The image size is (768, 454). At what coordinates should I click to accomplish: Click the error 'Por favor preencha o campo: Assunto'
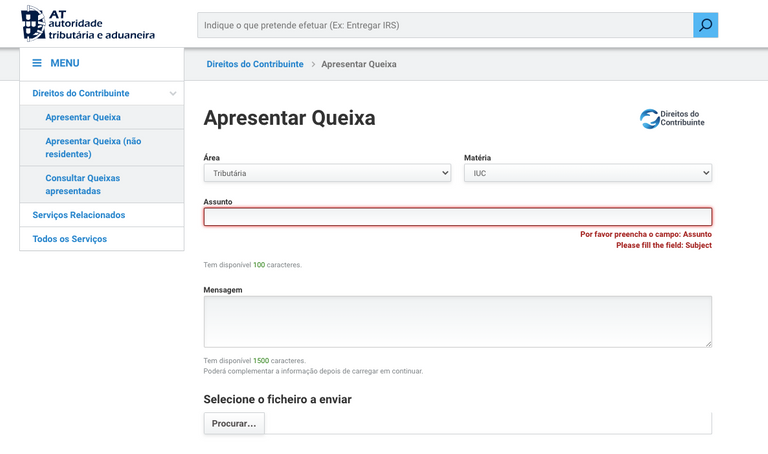[x=646, y=235]
